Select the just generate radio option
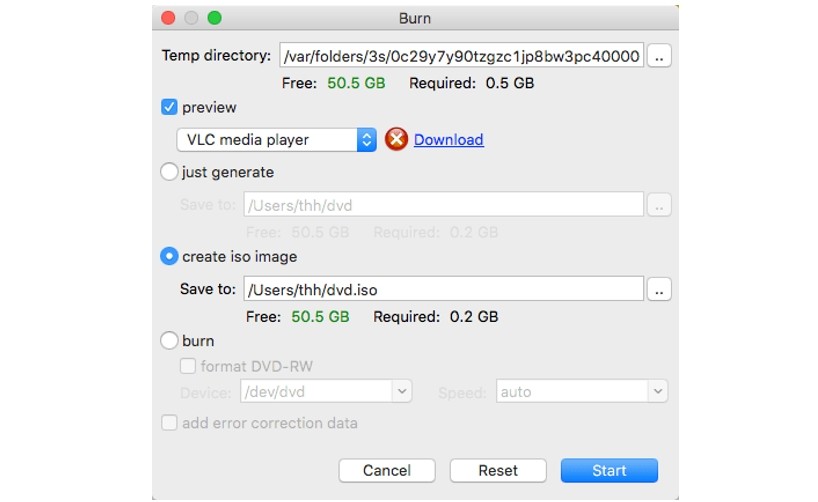818x502 pixels. (169, 172)
